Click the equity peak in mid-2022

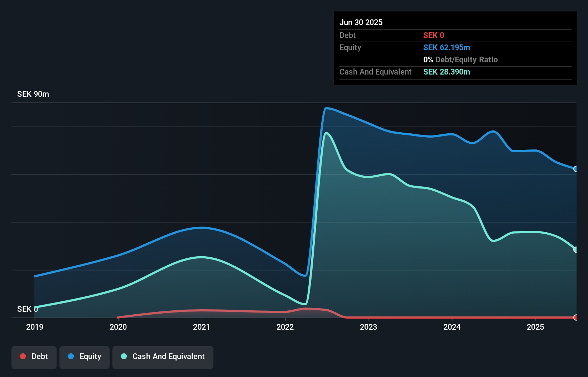(x=327, y=108)
